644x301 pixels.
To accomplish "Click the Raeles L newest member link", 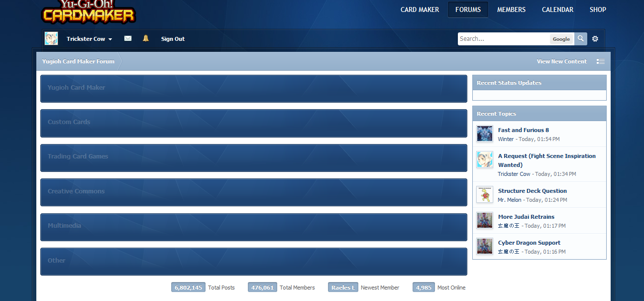I will pos(343,288).
